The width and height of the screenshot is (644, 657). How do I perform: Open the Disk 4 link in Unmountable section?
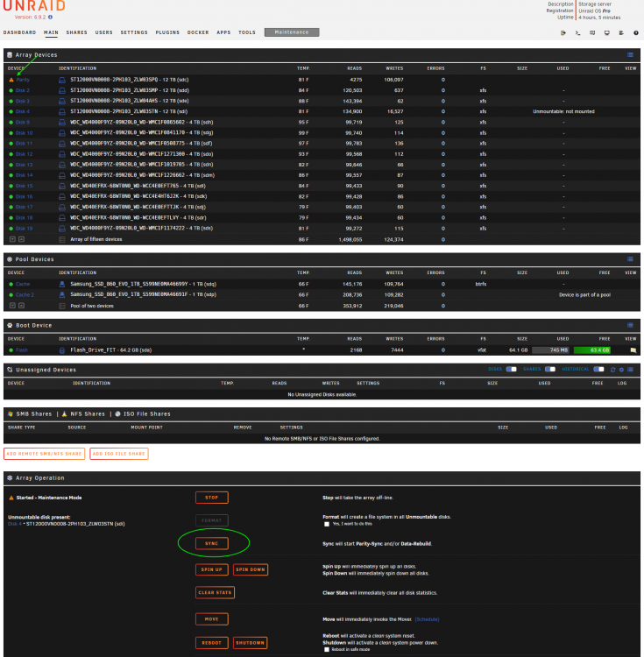[x=15, y=524]
